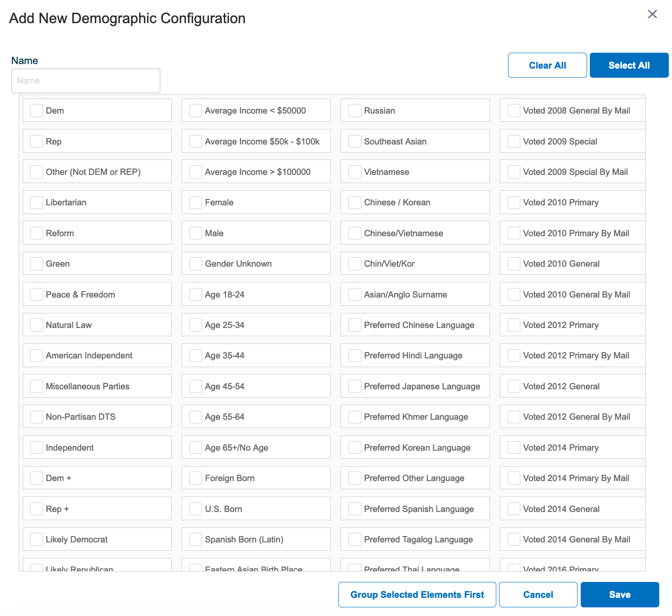The height and width of the screenshot is (616, 672).
Task: Select Average Income < $50000 checkbox
Action: click(196, 110)
